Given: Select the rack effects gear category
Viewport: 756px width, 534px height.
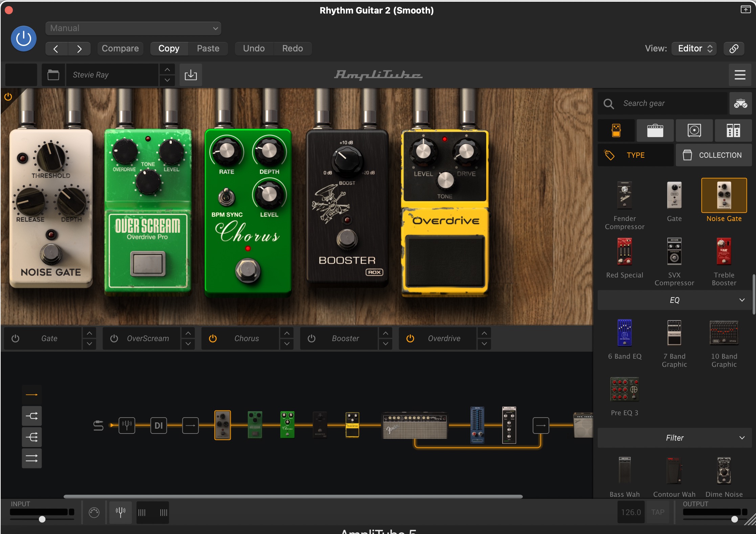Looking at the screenshot, I should pyautogui.click(x=733, y=130).
